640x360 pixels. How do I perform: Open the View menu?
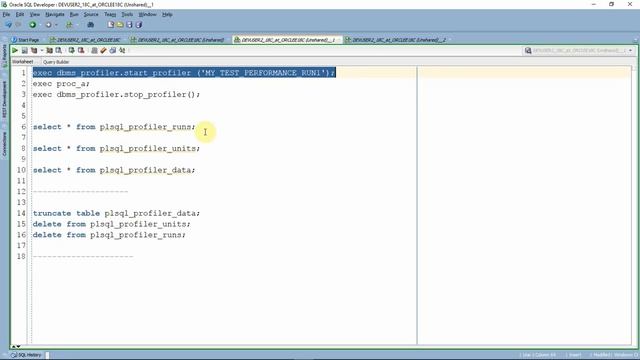click(x=35, y=14)
